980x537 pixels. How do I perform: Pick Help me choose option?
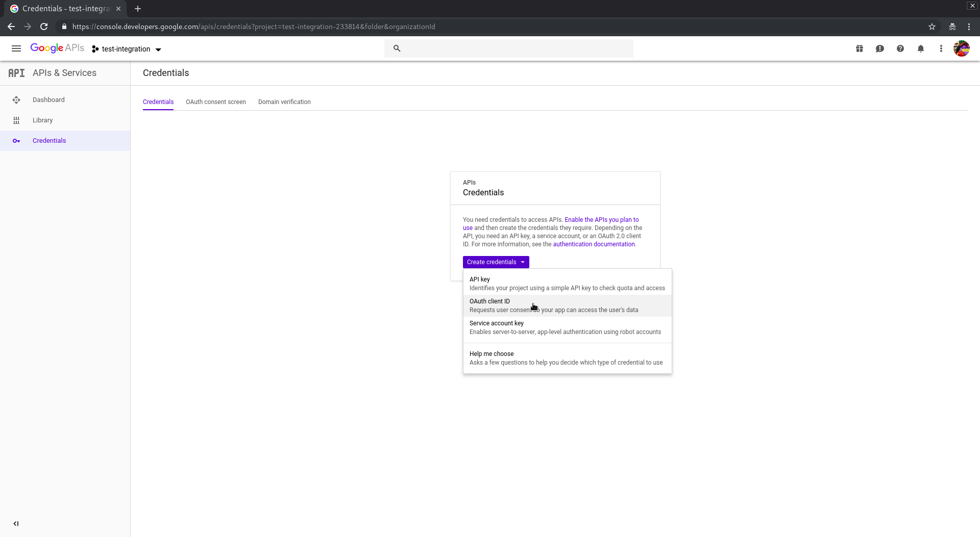point(567,358)
